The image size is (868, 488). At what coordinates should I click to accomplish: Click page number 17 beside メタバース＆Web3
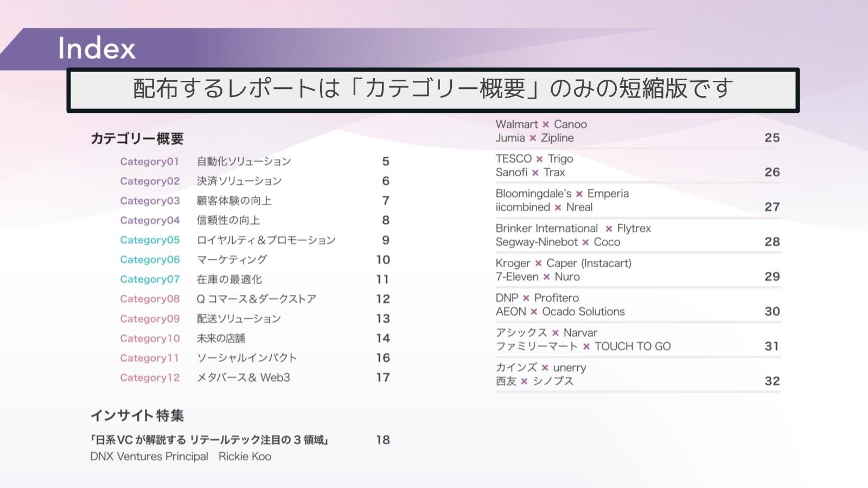pyautogui.click(x=383, y=377)
